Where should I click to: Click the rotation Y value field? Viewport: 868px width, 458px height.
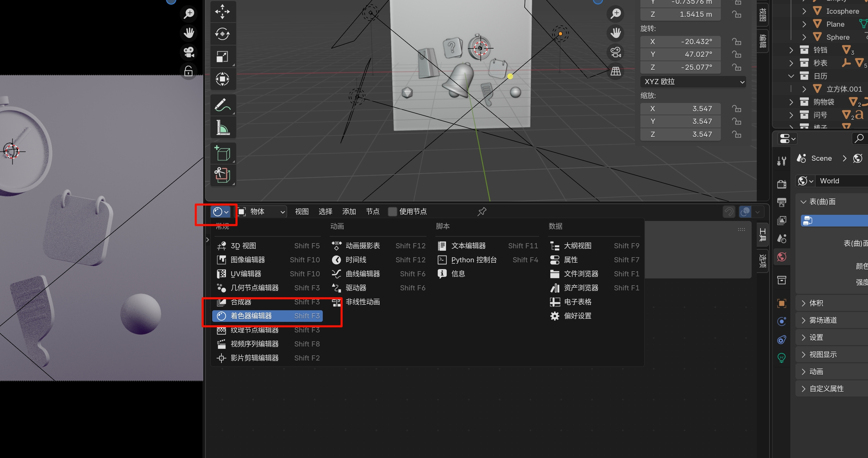click(x=680, y=54)
